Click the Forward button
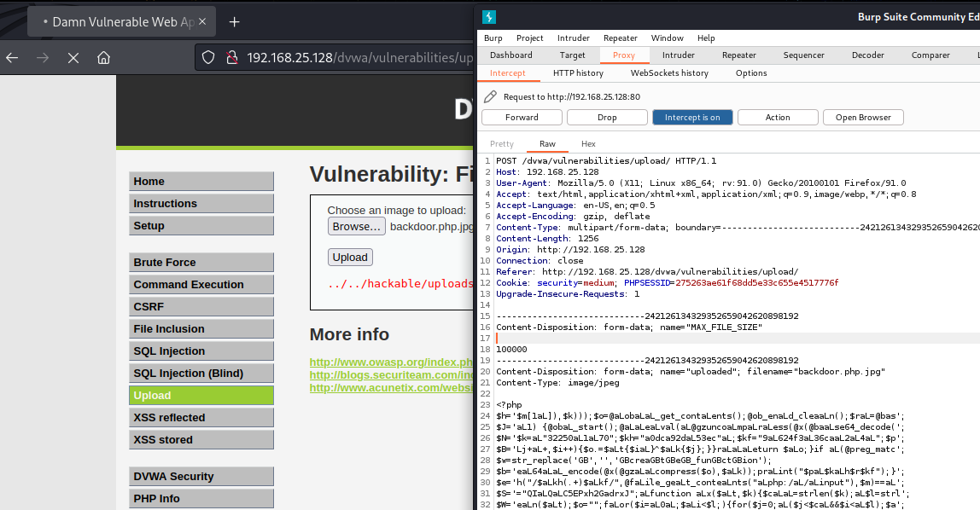 click(x=522, y=118)
